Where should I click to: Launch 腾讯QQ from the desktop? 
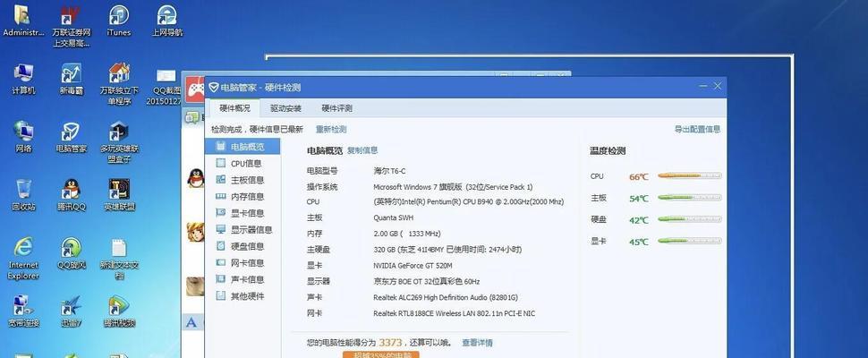click(71, 195)
